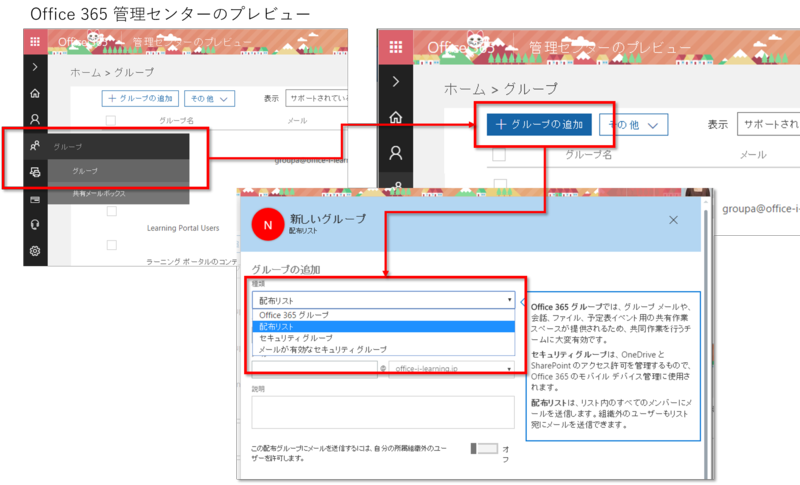800x485 pixels.
Task: Tick the checkbox above ラーニング ポータル row
Action: tap(112, 245)
